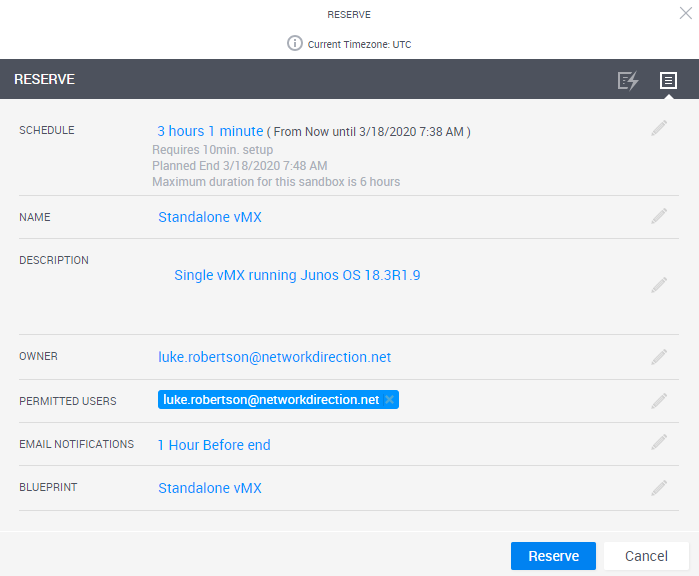This screenshot has width=699, height=576.
Task: Close the Reserve dialog with X
Action: (686, 13)
